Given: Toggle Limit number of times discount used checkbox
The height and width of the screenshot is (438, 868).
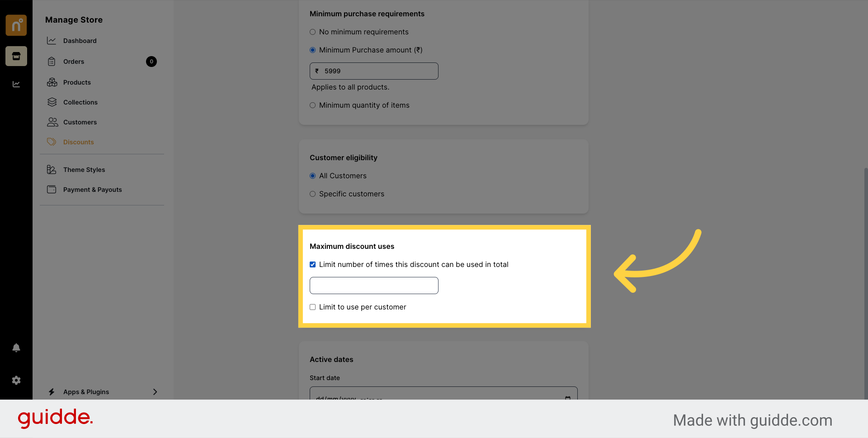Looking at the screenshot, I should tap(312, 265).
